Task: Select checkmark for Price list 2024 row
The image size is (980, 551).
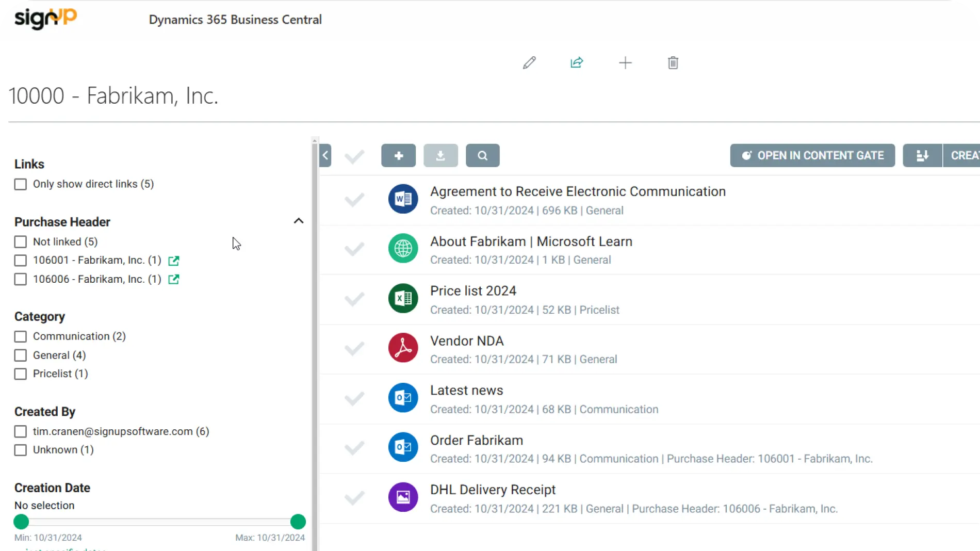Action: [x=354, y=299]
